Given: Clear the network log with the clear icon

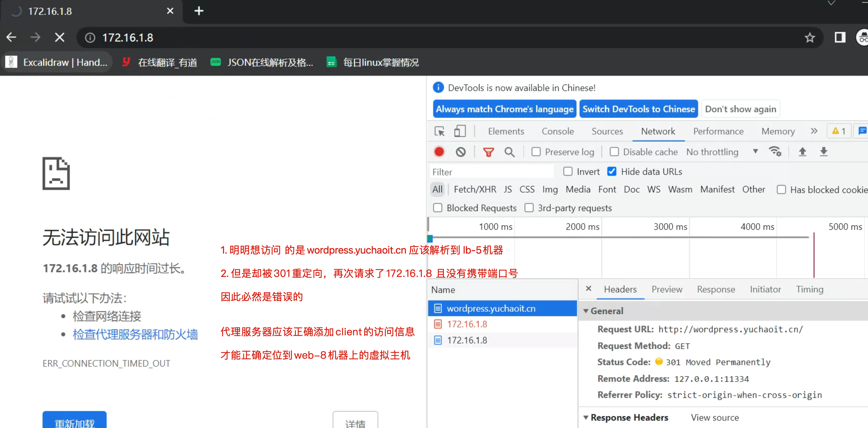Looking at the screenshot, I should (x=461, y=152).
